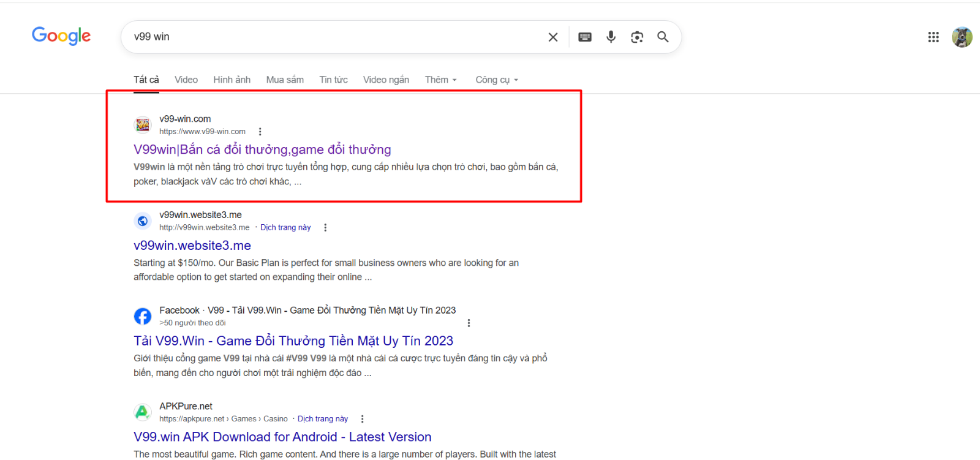Image resolution: width=980 pixels, height=460 pixels.
Task: Open more options for Facebook V99 result
Action: click(469, 323)
